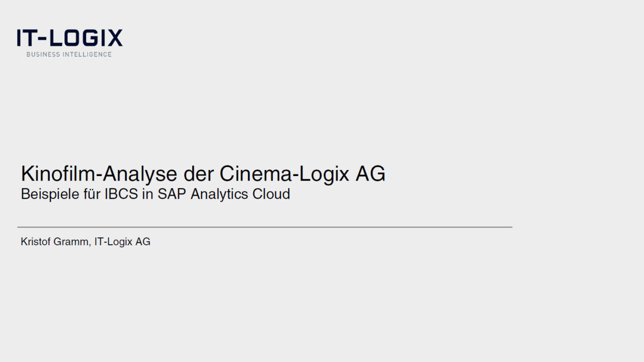The image size is (644, 362).
Task: Click the word Gramm in author line
Action: (x=72, y=242)
